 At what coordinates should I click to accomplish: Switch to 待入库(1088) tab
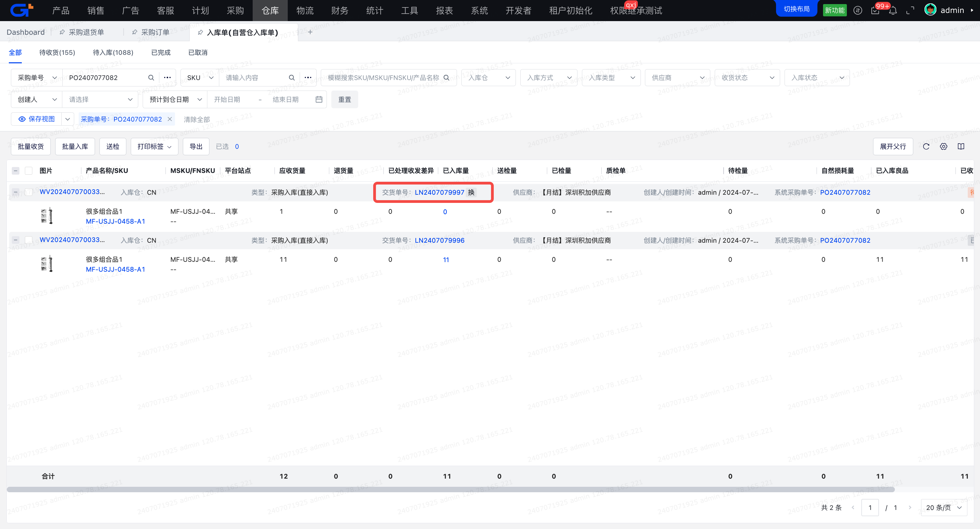coord(113,52)
